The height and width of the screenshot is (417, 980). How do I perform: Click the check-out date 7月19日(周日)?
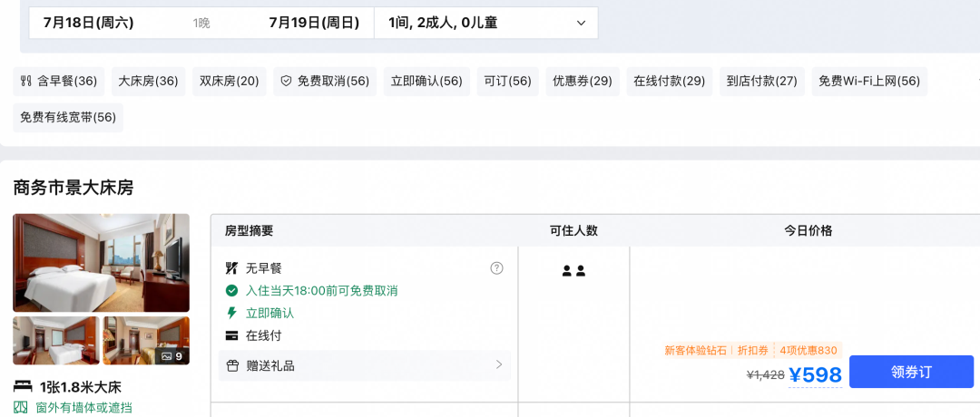click(314, 23)
